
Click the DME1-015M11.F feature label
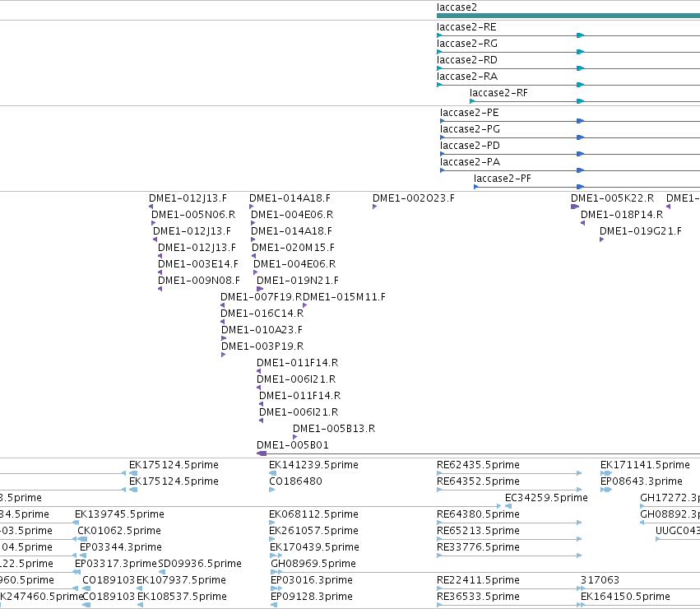coord(344,297)
